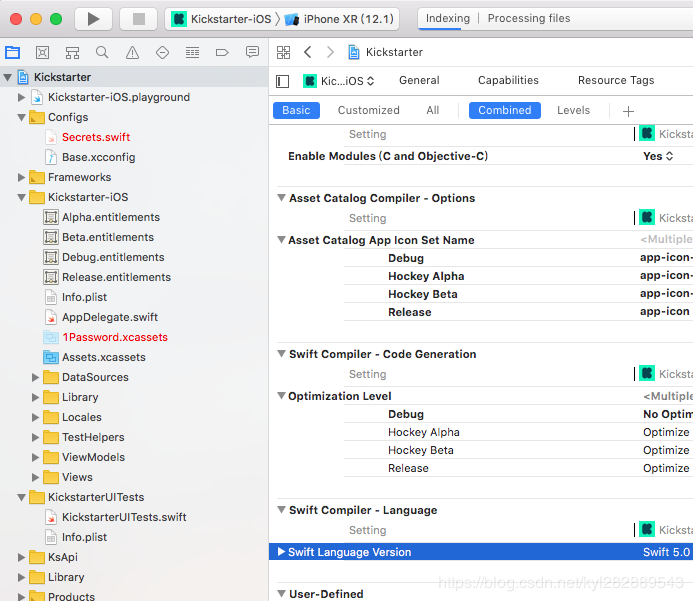Run the project with the Play button
Viewport: 693px width, 601px height.
coord(93,19)
